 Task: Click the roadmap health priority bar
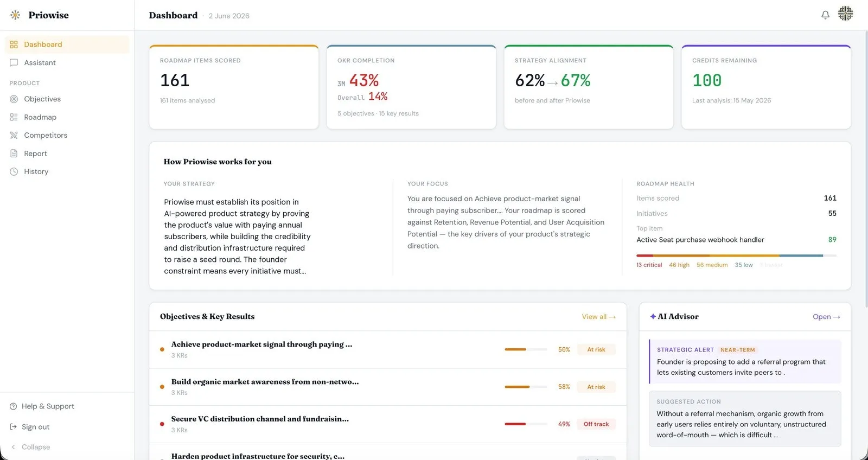736,255
